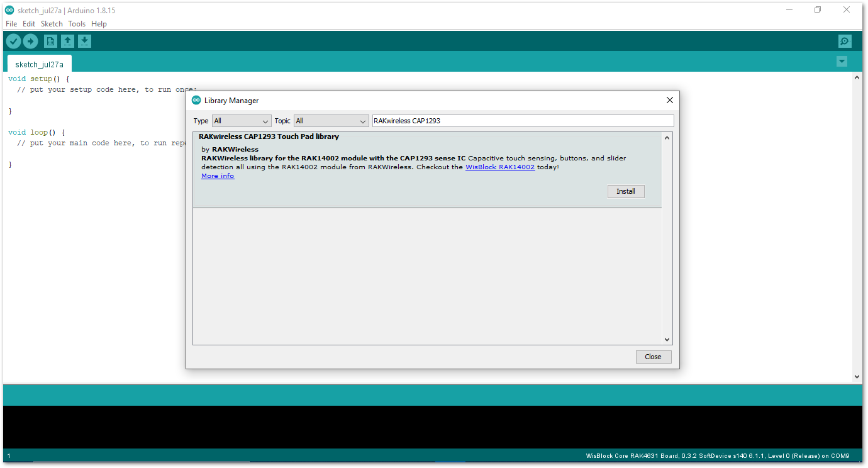Click the Arduino logo in Library Manager title

[x=196, y=100]
